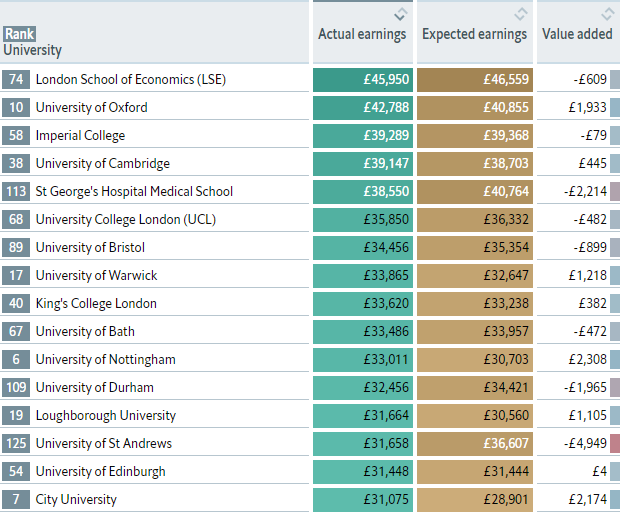Select Imperial College row name
Image resolution: width=622 pixels, height=514 pixels.
pos(81,136)
